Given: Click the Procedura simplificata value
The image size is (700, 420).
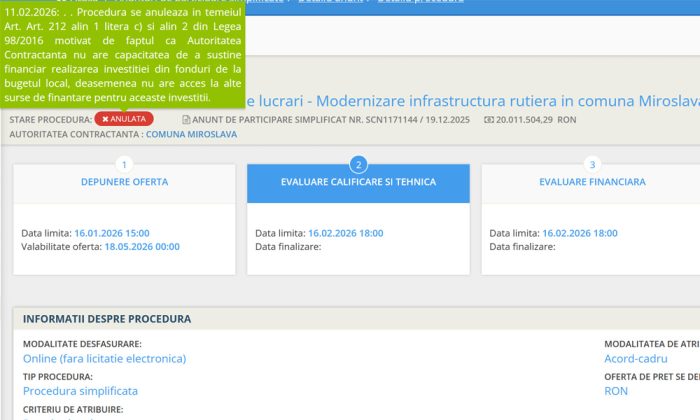Looking at the screenshot, I should (80, 391).
